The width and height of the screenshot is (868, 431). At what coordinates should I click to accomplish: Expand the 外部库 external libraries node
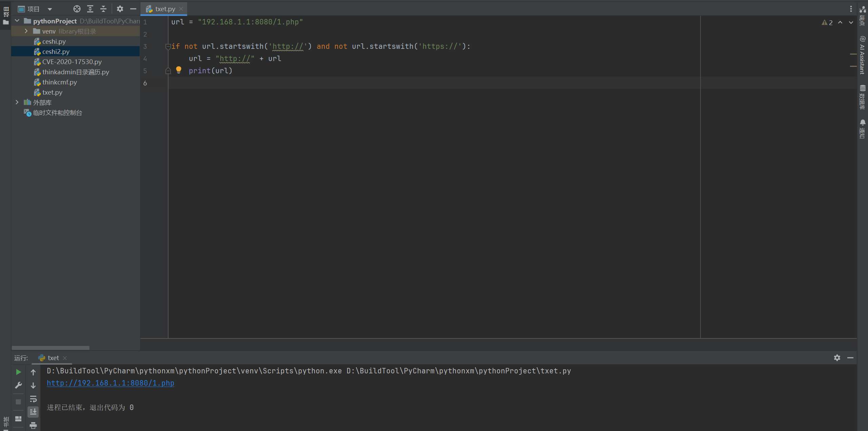pyautogui.click(x=17, y=102)
